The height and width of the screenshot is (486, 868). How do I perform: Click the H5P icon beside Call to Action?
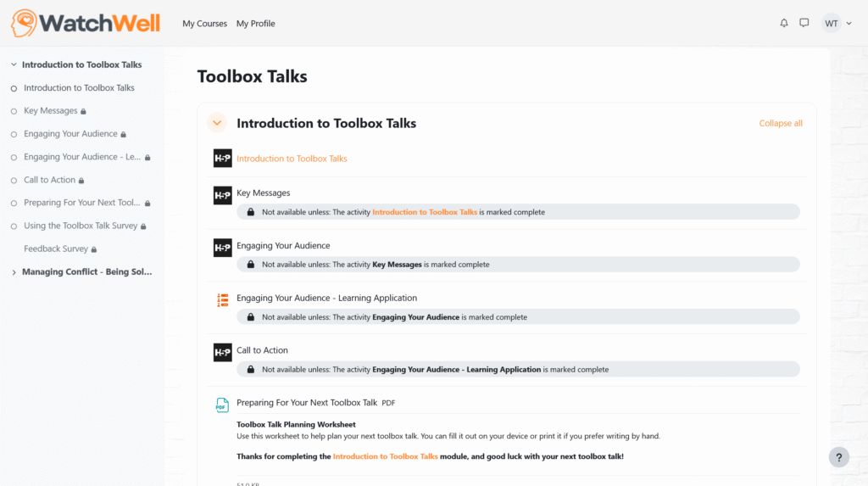[222, 352]
